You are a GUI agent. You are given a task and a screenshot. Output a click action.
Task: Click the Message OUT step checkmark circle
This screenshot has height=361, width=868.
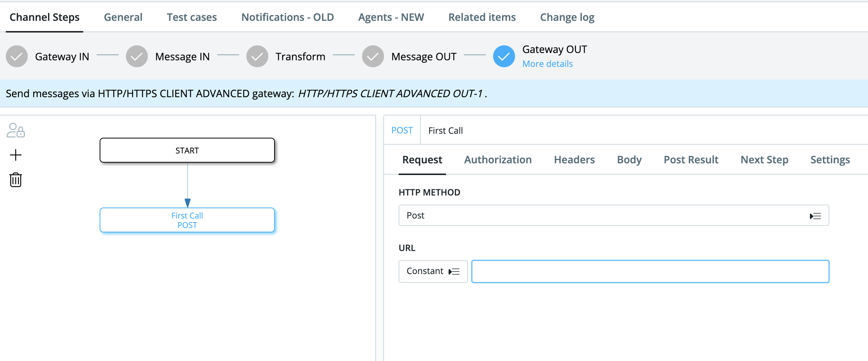[373, 56]
